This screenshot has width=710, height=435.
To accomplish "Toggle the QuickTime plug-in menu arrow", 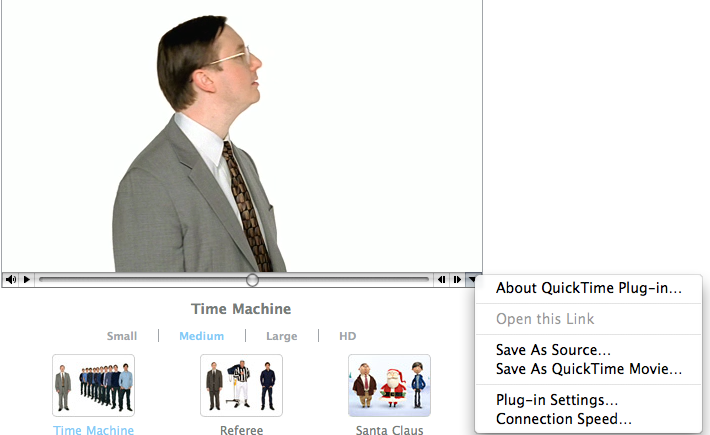I will tap(472, 280).
